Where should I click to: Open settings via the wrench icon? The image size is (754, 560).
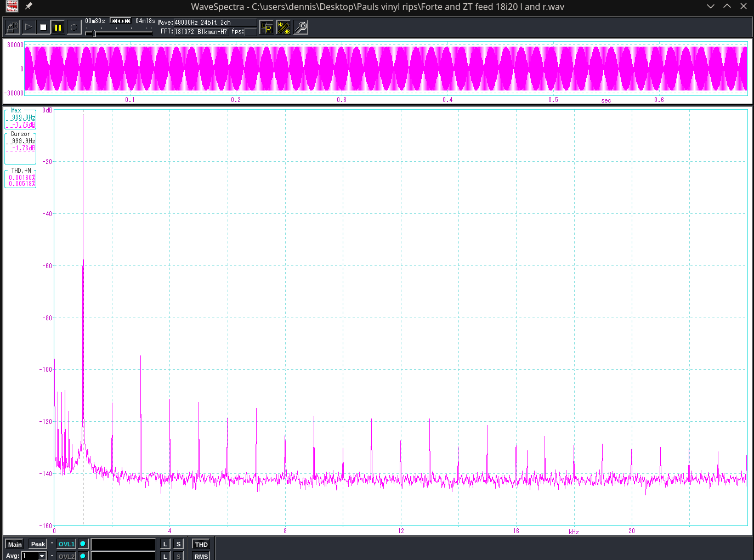pos(301,27)
